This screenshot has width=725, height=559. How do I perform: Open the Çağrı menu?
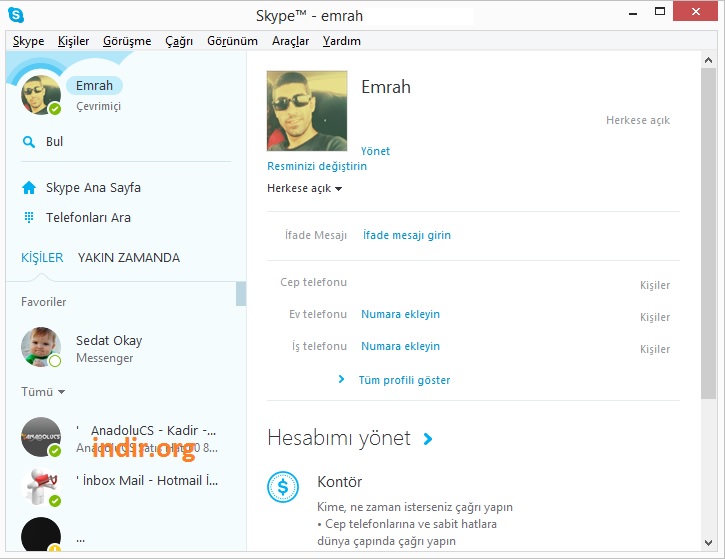pos(179,41)
